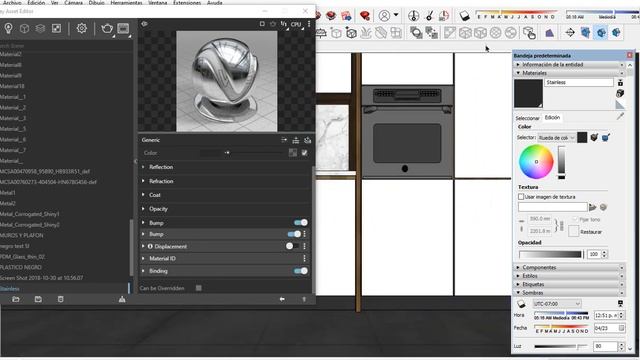Open the Lights tab in Asset Editor
640x360 pixels.
coord(9,28)
